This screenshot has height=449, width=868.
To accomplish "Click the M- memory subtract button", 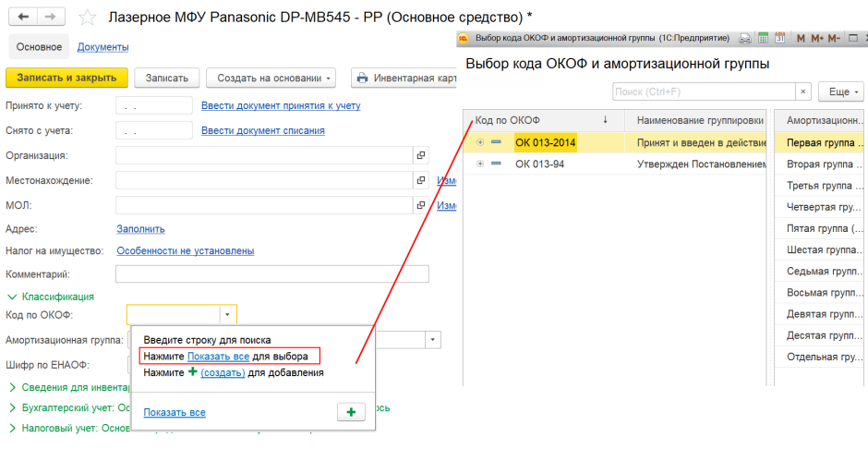I will point(834,38).
